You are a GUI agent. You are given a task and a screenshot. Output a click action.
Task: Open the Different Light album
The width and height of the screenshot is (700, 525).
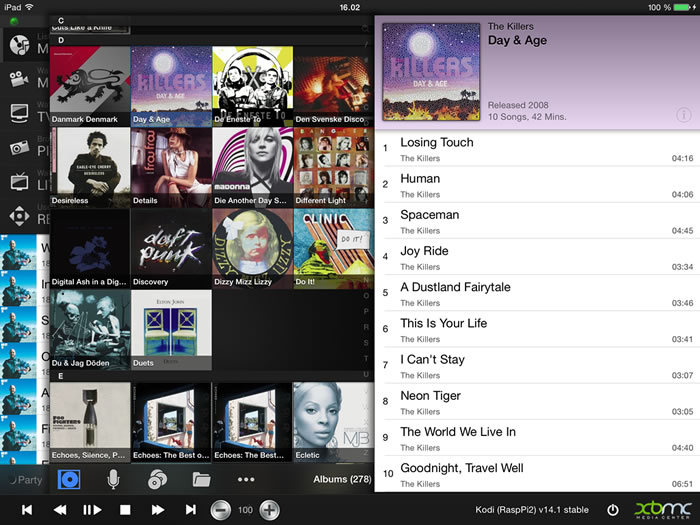[x=333, y=167]
